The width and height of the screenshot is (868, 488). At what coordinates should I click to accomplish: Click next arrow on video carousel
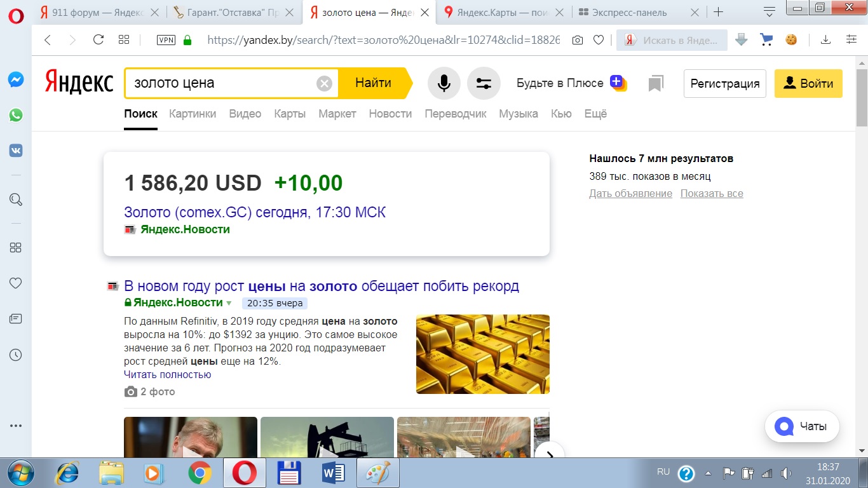(550, 454)
